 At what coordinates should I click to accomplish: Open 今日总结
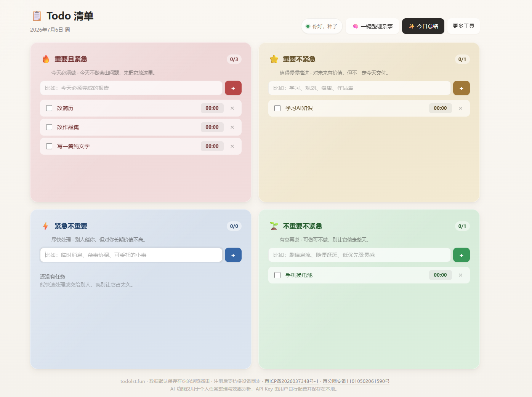pos(423,26)
